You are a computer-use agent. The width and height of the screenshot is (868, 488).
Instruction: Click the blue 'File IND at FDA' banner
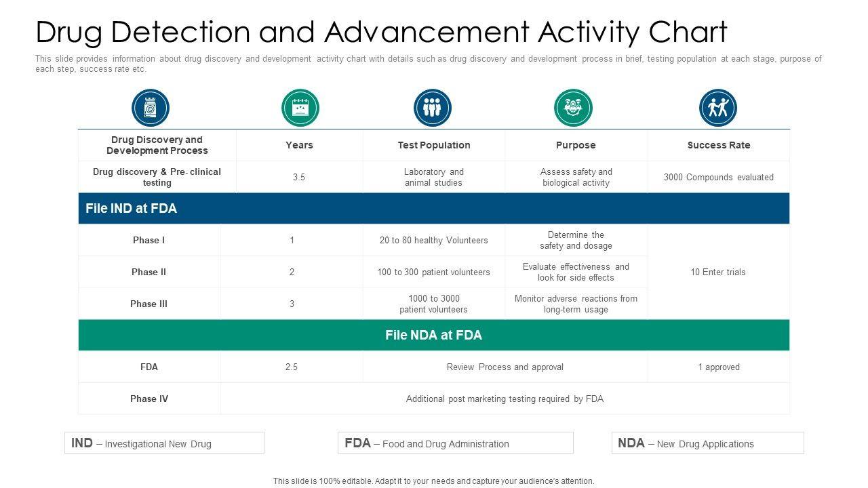tap(434, 208)
